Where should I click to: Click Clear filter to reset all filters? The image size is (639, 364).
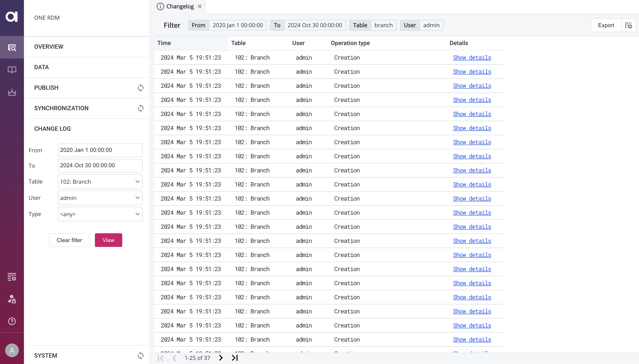69,240
